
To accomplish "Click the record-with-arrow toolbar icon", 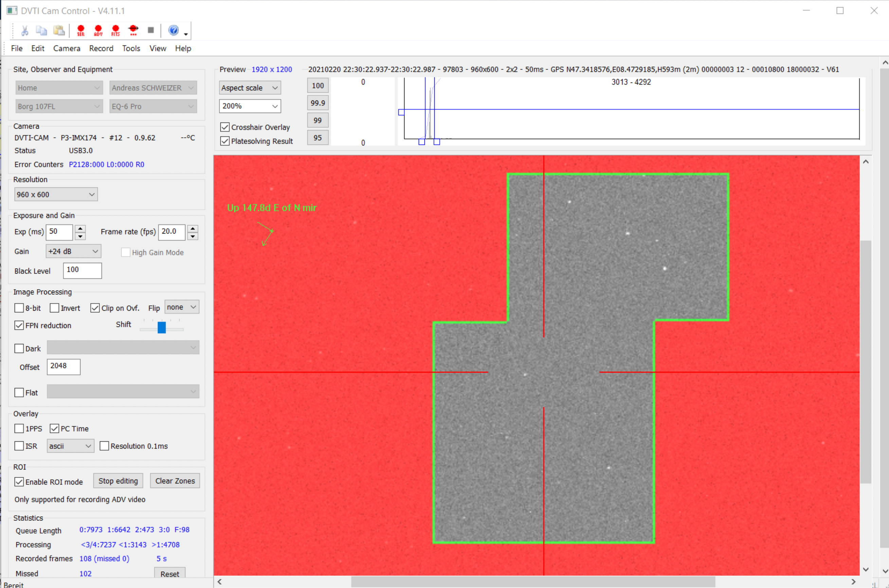I will 133,30.
